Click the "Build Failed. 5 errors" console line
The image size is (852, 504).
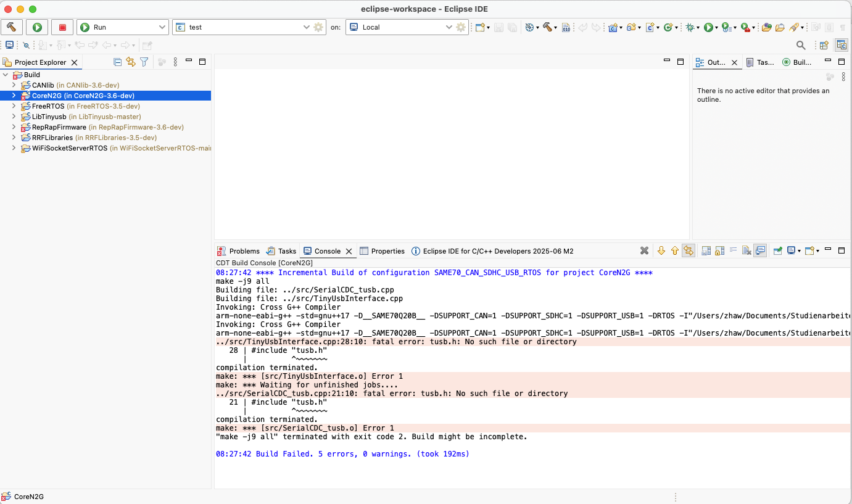344,454
